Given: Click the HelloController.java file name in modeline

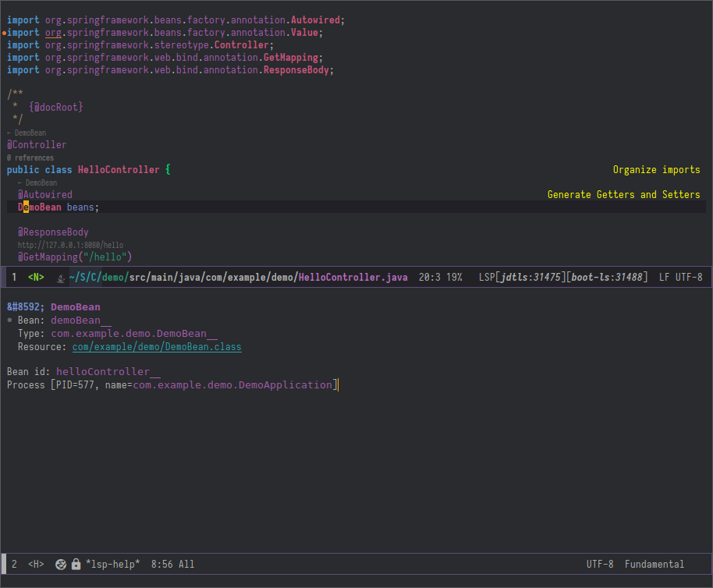Looking at the screenshot, I should [353, 277].
